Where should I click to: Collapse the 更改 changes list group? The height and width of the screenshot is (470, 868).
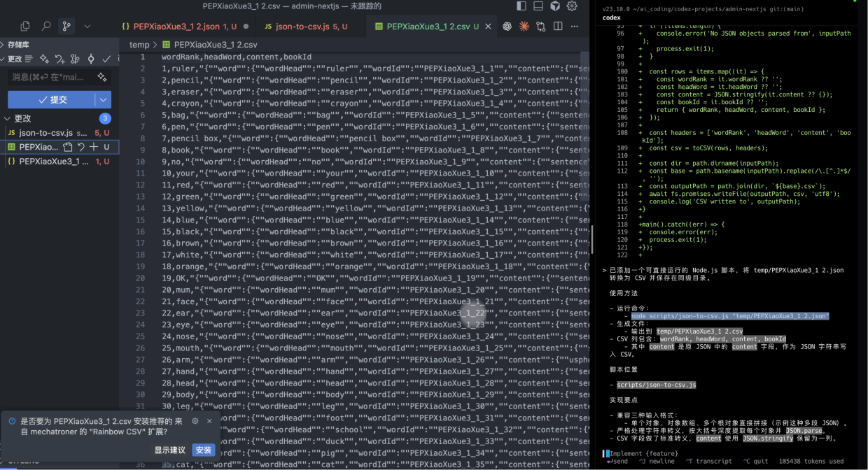8,119
